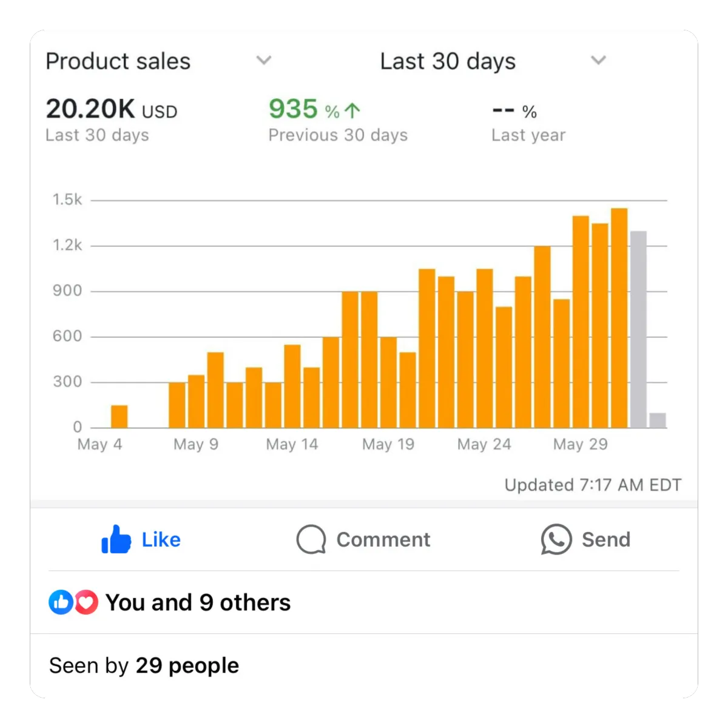
Task: Click the 935% previous period comparison
Action: (315, 110)
